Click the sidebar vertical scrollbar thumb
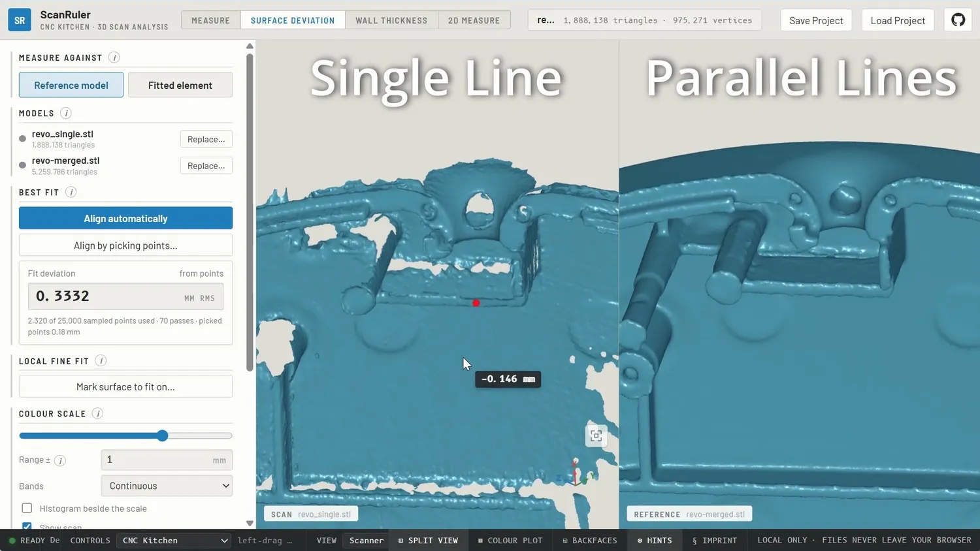The image size is (980, 551). (250, 212)
